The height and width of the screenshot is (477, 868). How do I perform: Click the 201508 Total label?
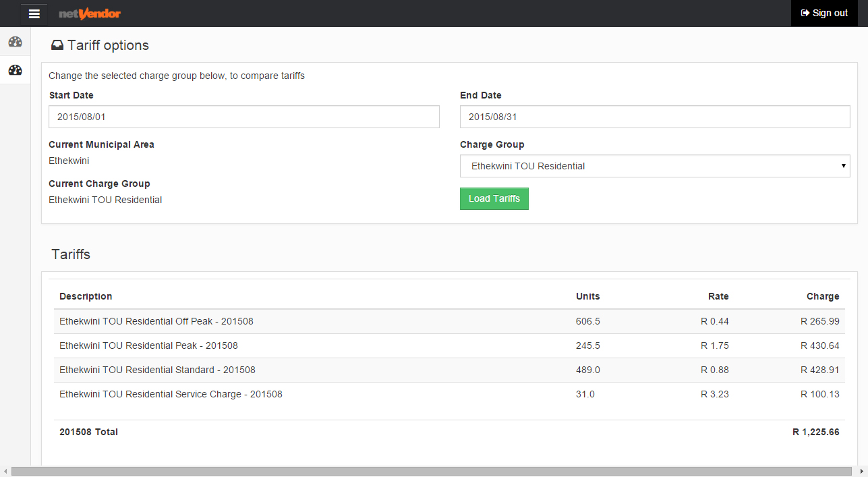tap(88, 432)
